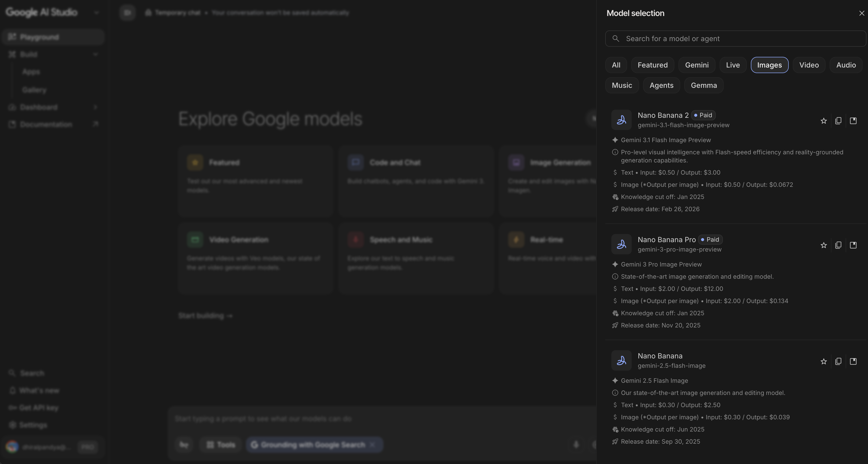Click the 'Gemini 3.1 Flash Image Preview' label

tap(666, 140)
